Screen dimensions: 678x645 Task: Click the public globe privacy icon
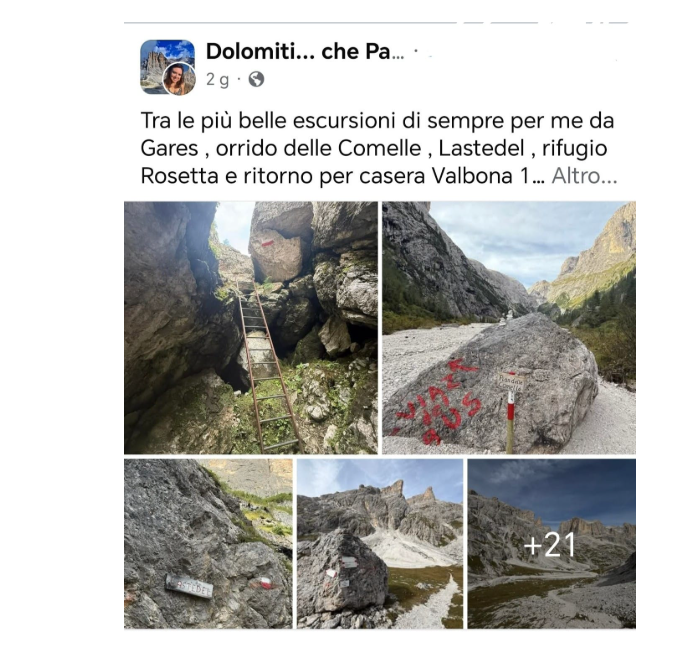pos(256,79)
